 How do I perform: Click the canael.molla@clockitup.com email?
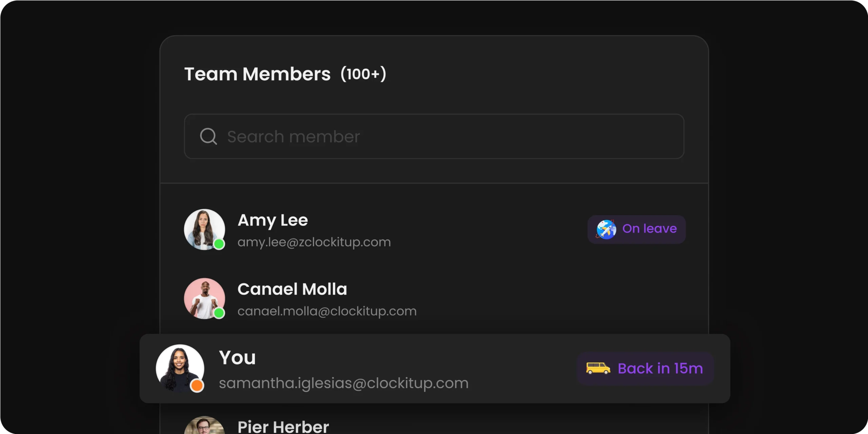(x=327, y=311)
